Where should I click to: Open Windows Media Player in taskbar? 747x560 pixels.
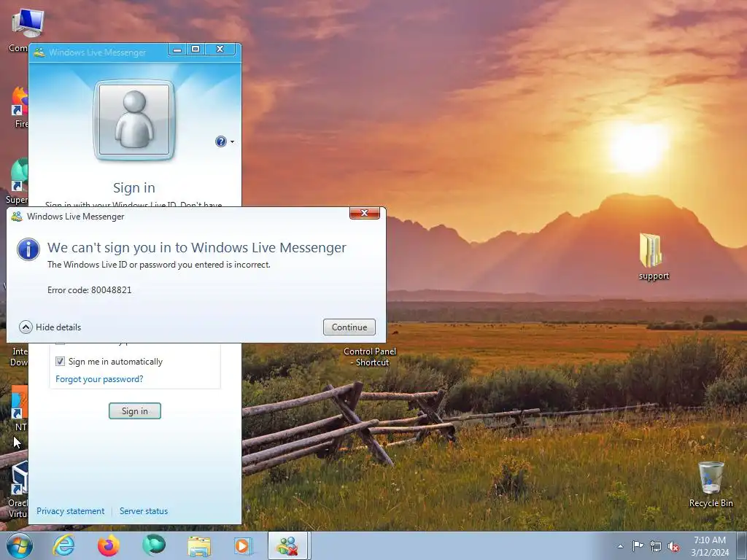(243, 545)
